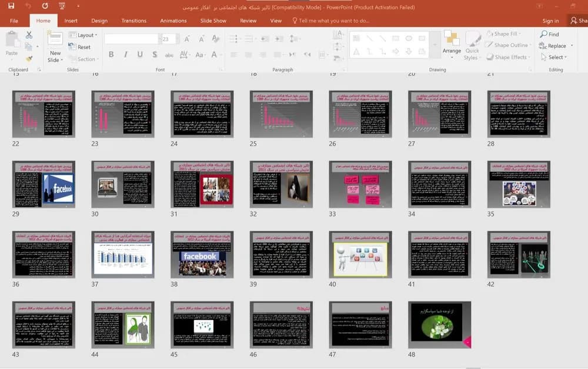Increase the font size with the larger A
Viewport: 588px width, 369px height.
coord(187,39)
